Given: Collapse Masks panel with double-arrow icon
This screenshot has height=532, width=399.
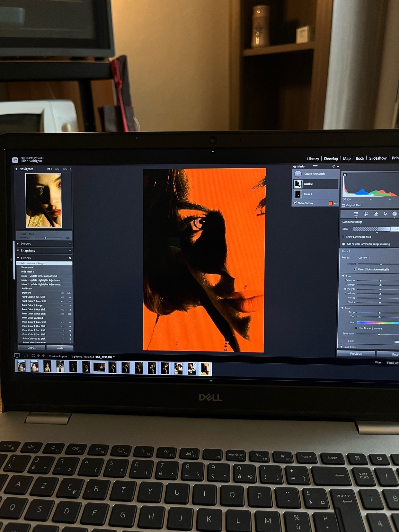Looking at the screenshot, I should 338,166.
